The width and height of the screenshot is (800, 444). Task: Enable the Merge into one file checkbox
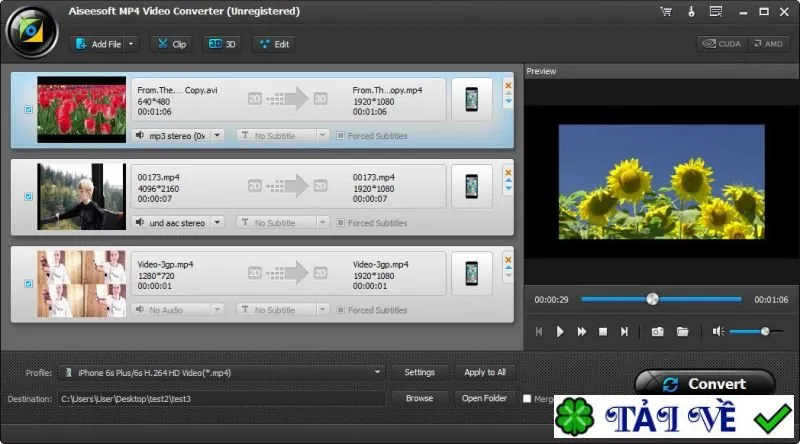point(527,399)
